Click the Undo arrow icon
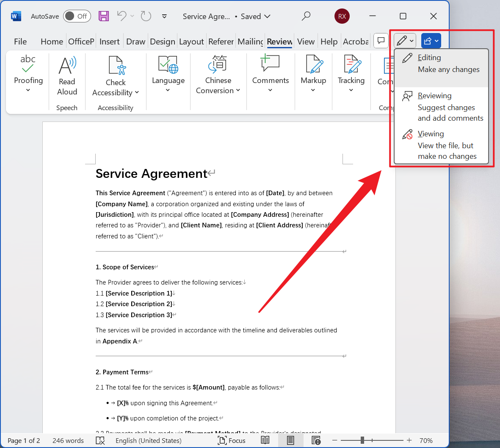This screenshot has height=448, width=500. tap(122, 16)
